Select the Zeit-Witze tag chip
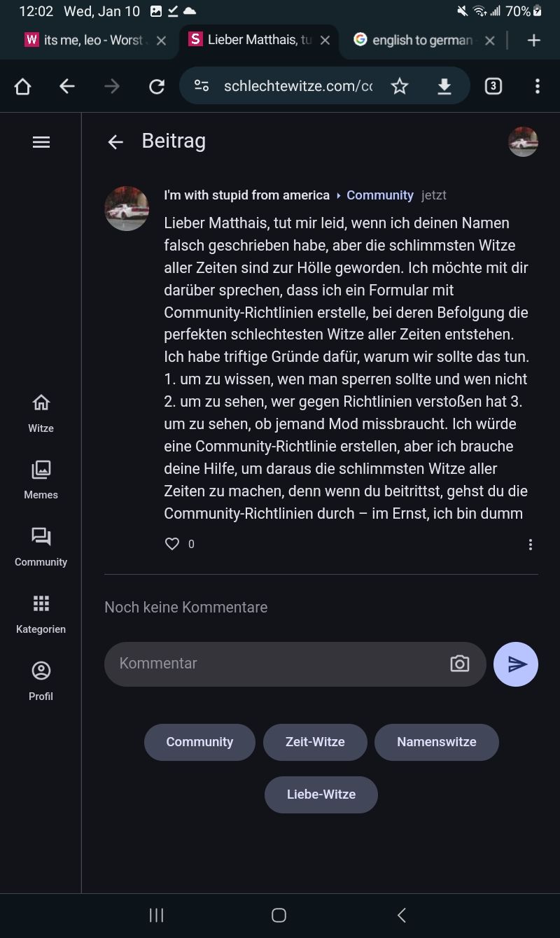 point(315,742)
